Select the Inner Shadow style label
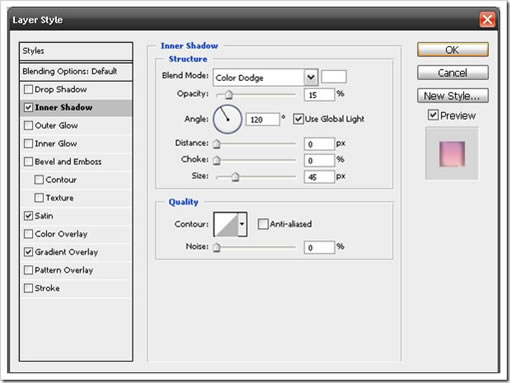 coord(64,107)
